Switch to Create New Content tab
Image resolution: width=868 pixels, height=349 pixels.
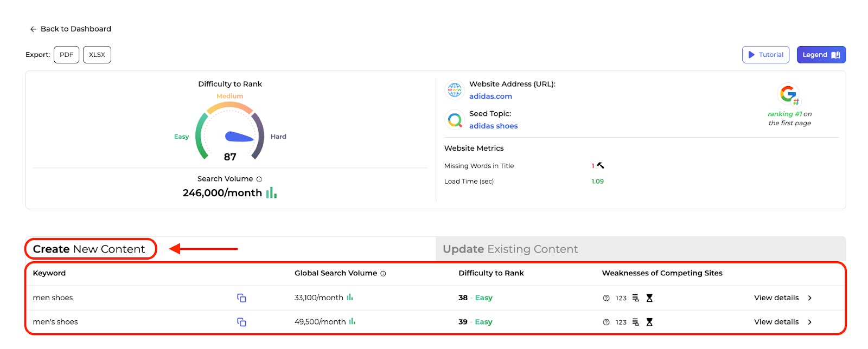click(x=90, y=249)
